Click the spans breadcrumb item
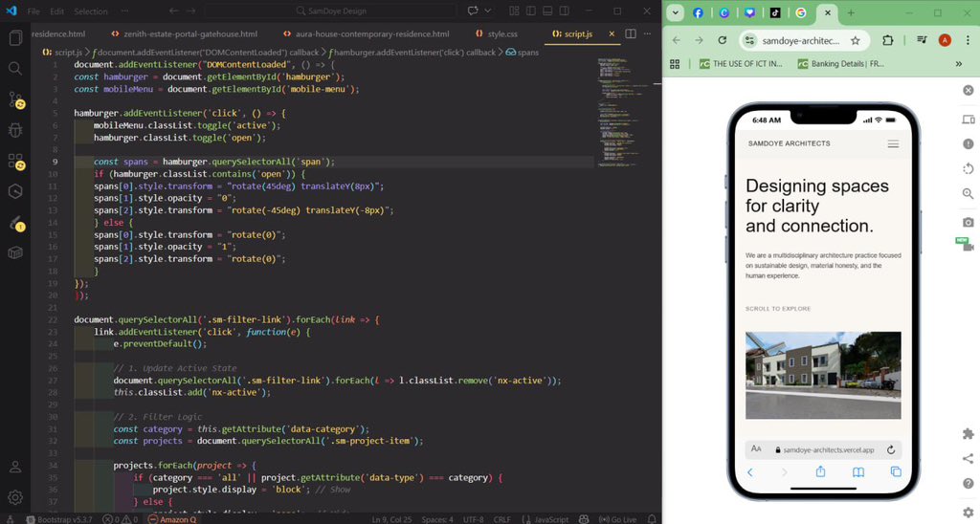 [x=523, y=53]
